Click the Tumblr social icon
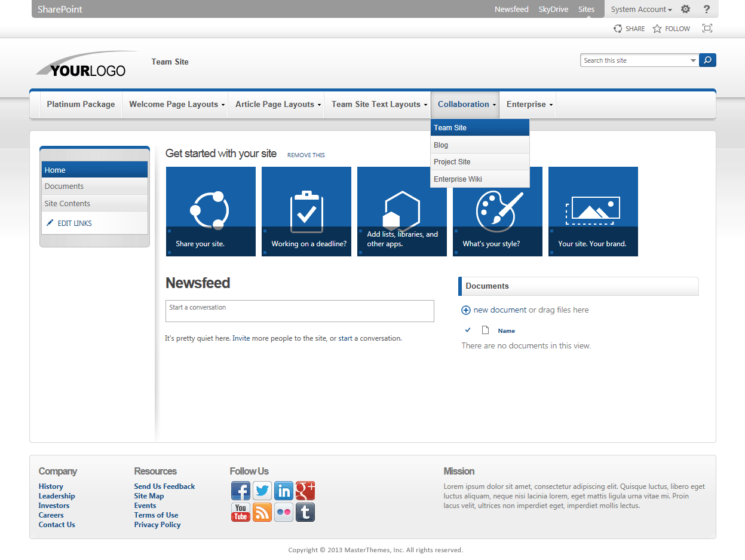 (x=305, y=512)
